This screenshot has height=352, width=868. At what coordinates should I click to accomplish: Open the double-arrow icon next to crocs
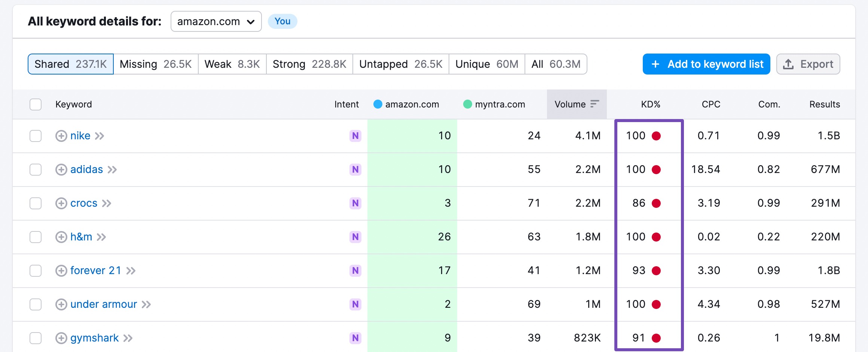click(x=107, y=203)
